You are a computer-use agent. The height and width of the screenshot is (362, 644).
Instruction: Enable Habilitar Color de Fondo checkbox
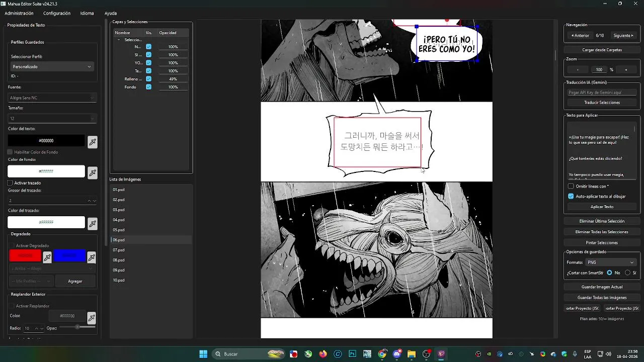click(x=10, y=152)
